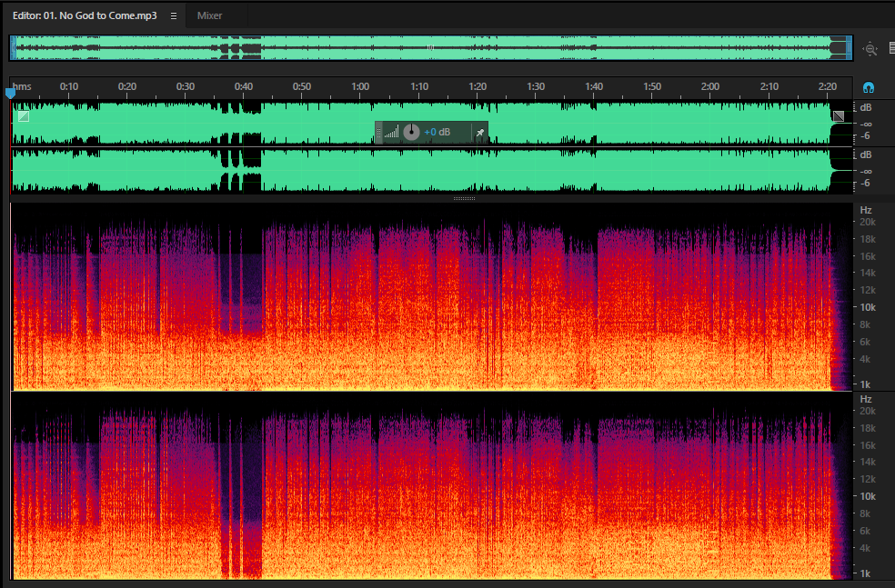The height and width of the screenshot is (588, 895).
Task: Click the overview navigator center grip
Action: (x=430, y=48)
